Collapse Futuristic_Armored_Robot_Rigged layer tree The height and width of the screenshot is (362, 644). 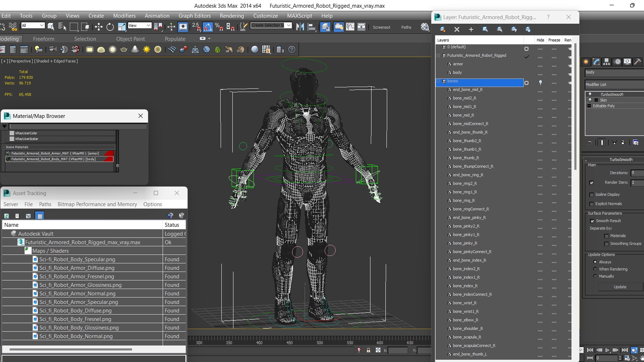coord(438,56)
